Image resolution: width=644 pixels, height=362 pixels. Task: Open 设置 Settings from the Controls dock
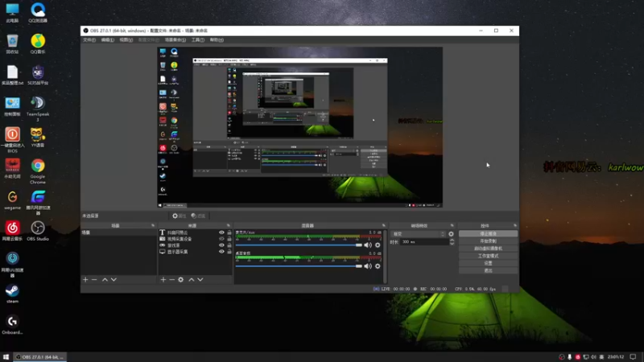click(488, 263)
